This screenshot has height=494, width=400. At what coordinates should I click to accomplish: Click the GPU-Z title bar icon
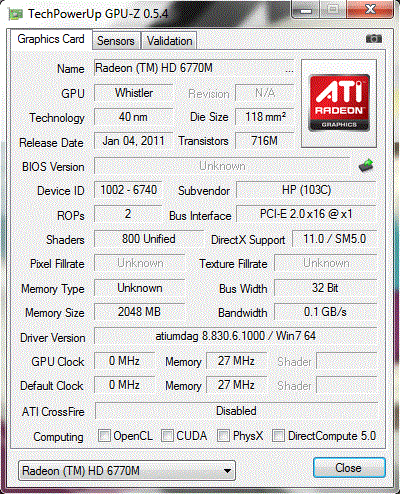[16, 14]
